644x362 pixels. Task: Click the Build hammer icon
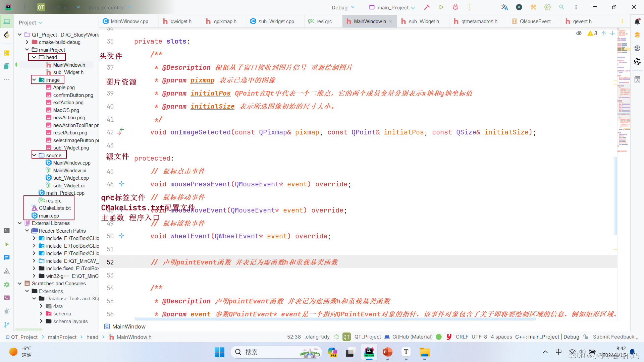[x=427, y=7]
